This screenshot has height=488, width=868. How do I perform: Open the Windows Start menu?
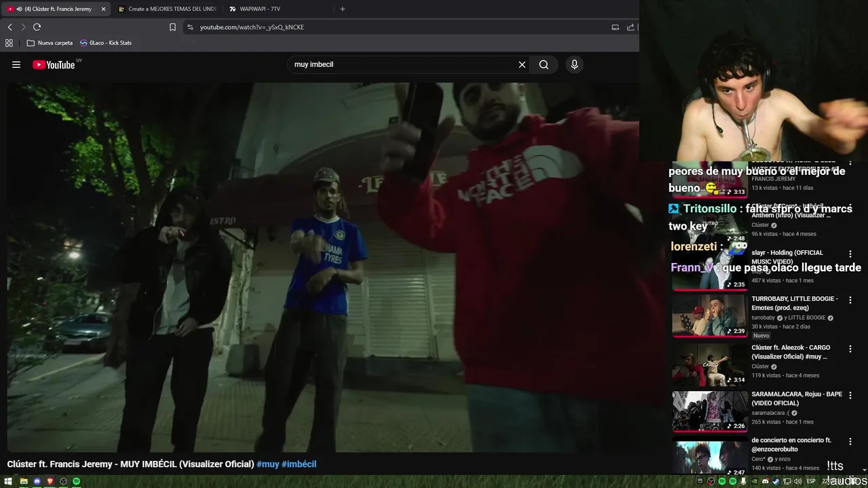(x=9, y=481)
